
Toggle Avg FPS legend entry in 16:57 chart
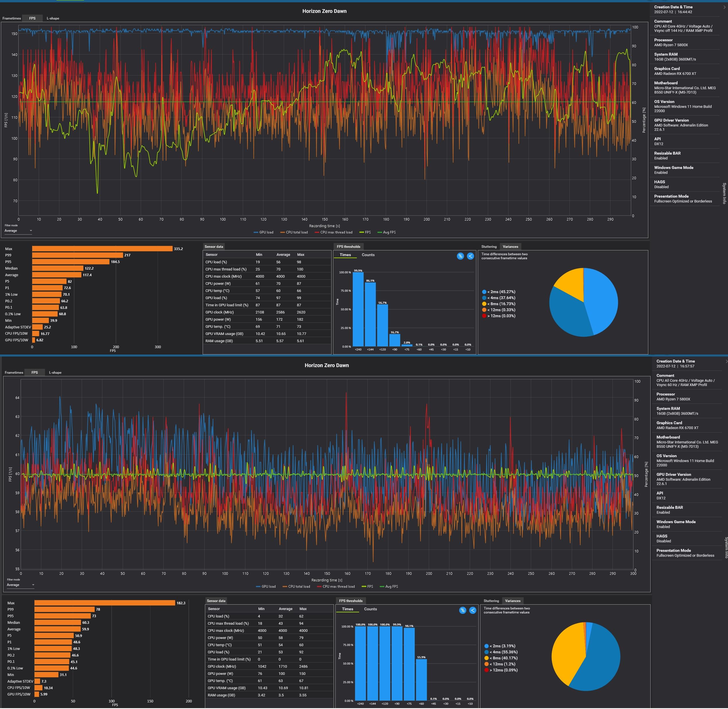tap(389, 587)
